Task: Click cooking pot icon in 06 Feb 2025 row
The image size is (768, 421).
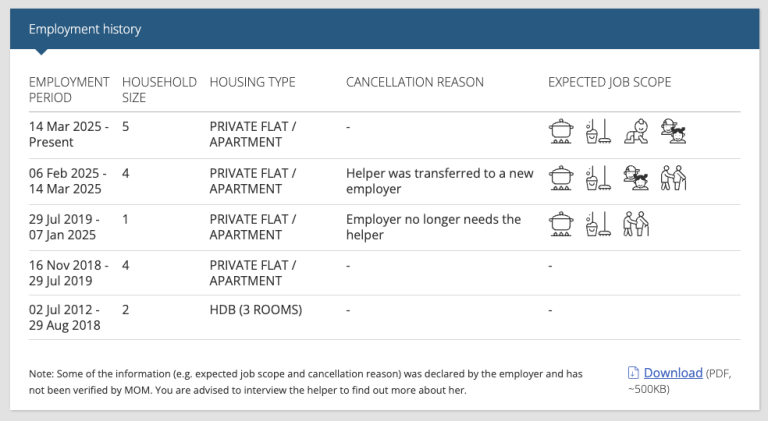Action: (x=561, y=178)
